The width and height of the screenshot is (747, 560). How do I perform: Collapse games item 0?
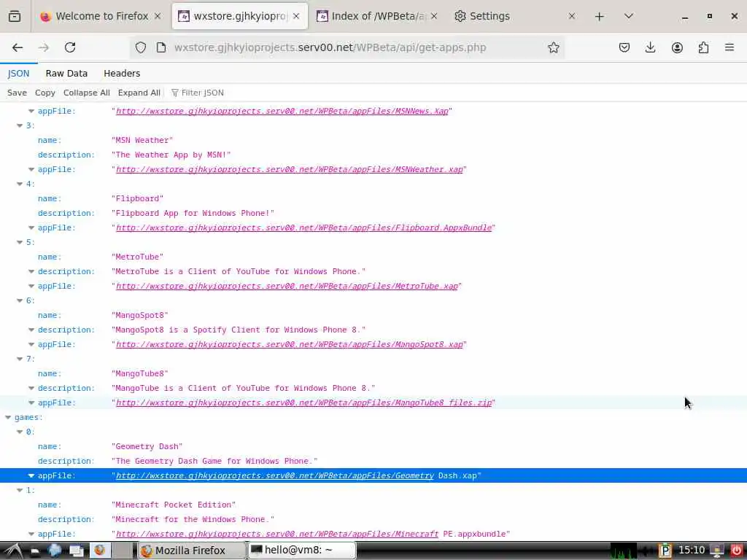20,432
